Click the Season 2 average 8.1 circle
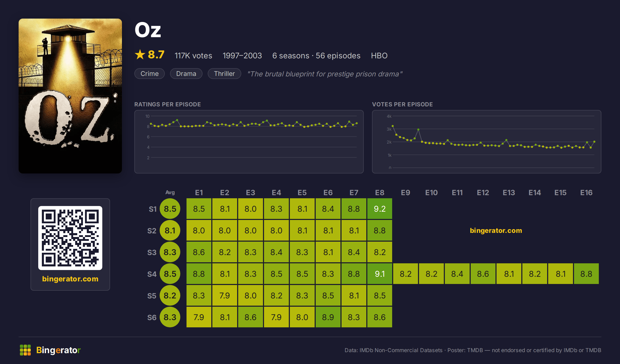 [170, 230]
